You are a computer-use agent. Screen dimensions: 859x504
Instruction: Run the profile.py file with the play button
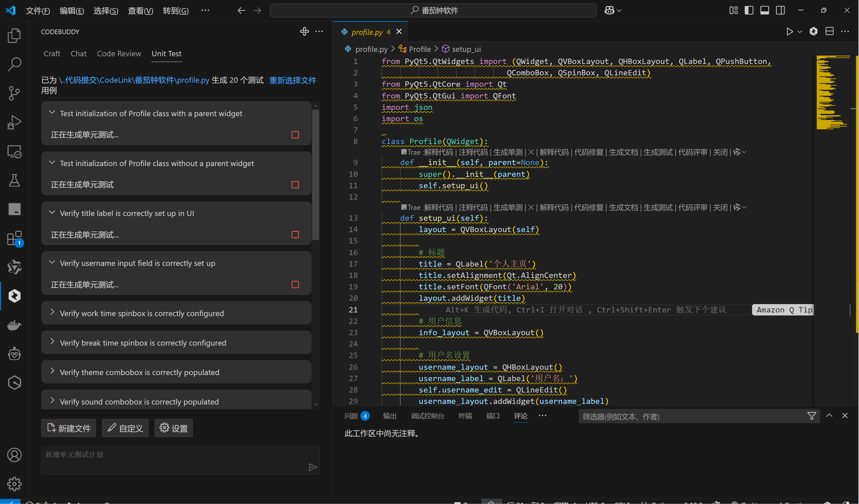(790, 32)
